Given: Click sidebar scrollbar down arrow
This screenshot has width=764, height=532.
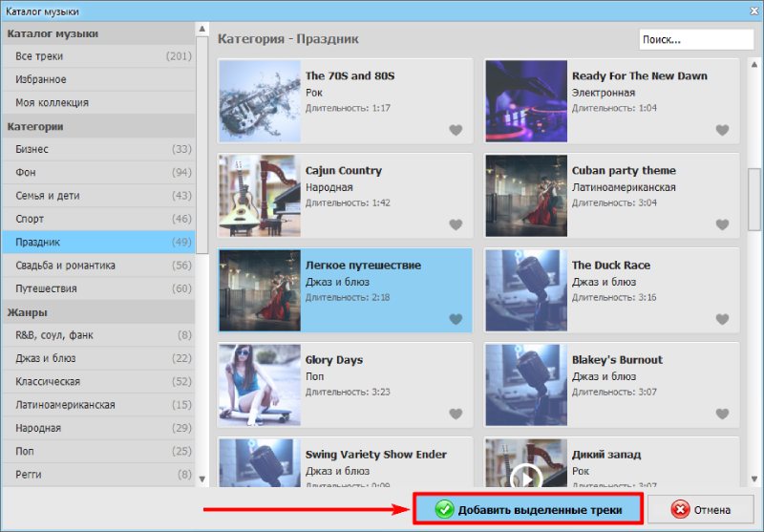Looking at the screenshot, I should click(202, 479).
